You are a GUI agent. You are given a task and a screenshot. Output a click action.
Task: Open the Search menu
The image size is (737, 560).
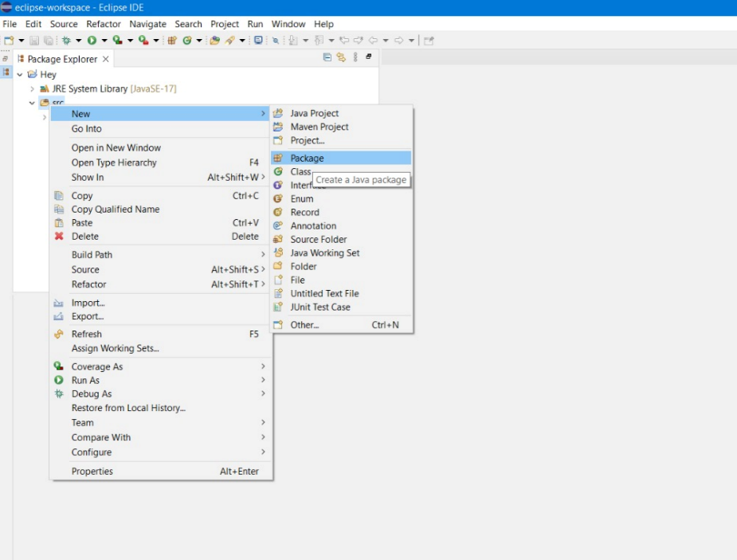coord(188,24)
